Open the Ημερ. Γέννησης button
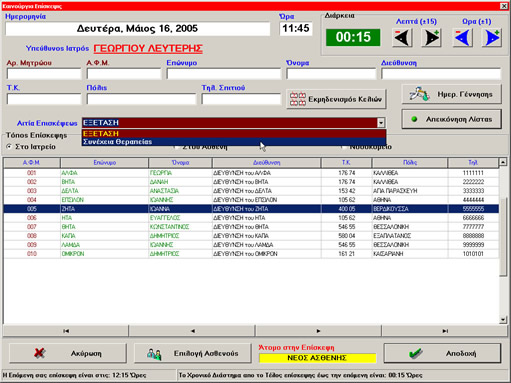The width and height of the screenshot is (511, 383). click(x=452, y=94)
